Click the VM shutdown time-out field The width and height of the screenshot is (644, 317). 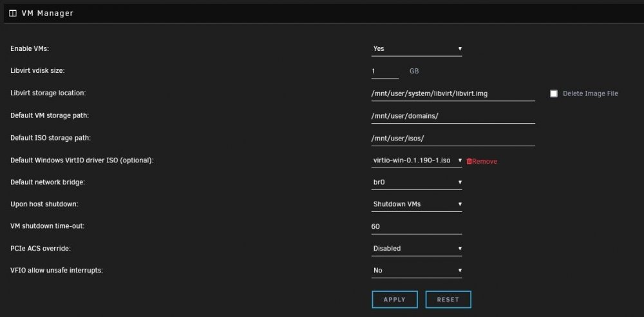[x=417, y=227]
